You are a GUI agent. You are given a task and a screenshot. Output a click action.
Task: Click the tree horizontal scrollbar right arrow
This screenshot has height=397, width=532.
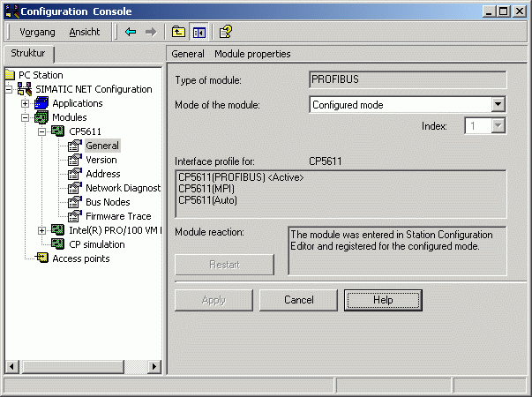[x=155, y=366]
